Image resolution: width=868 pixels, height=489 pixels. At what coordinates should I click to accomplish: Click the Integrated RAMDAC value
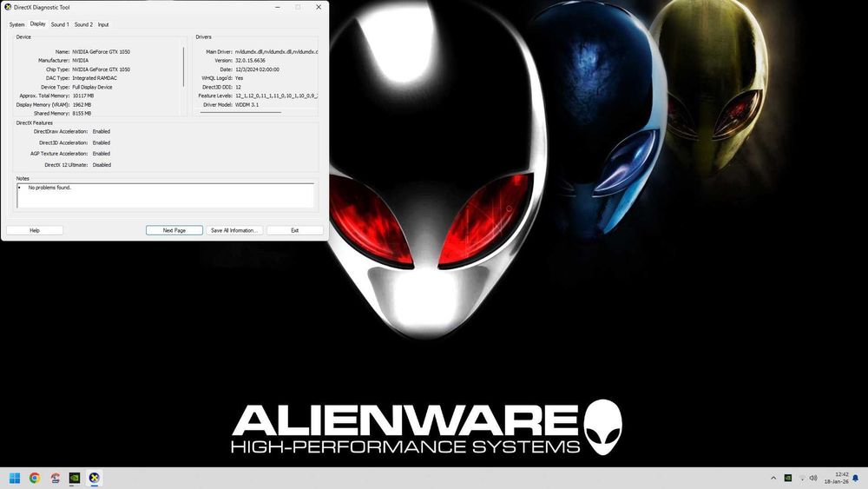pos(95,79)
